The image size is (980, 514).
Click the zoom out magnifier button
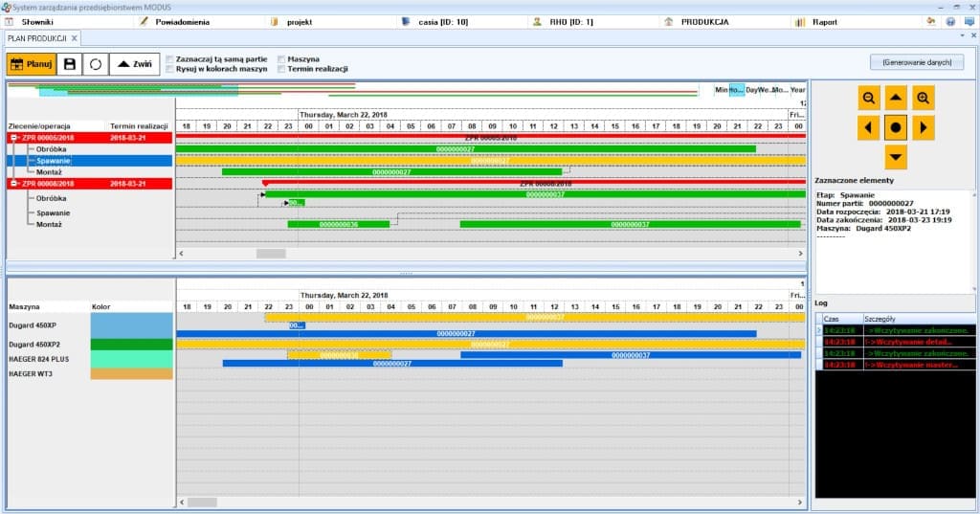tap(868, 98)
